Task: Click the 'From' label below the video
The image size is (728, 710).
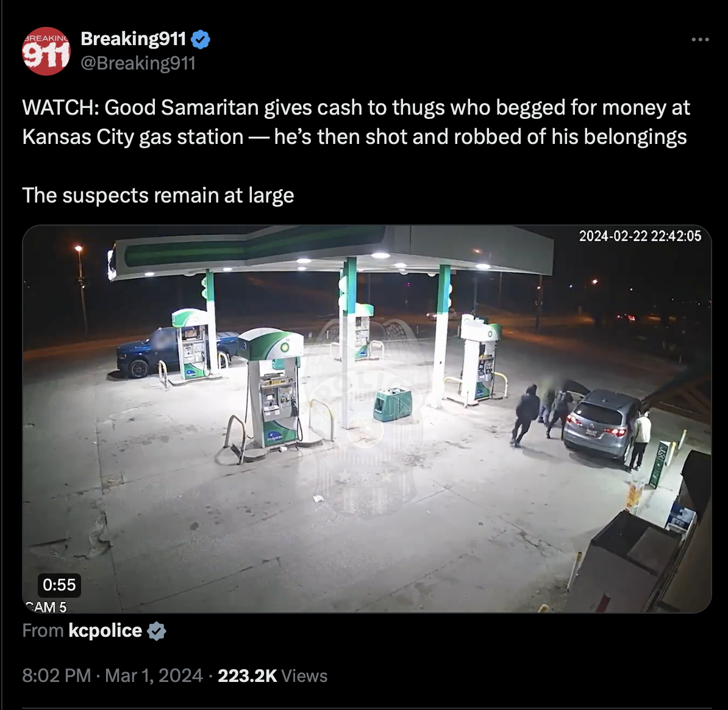Action: (43, 631)
